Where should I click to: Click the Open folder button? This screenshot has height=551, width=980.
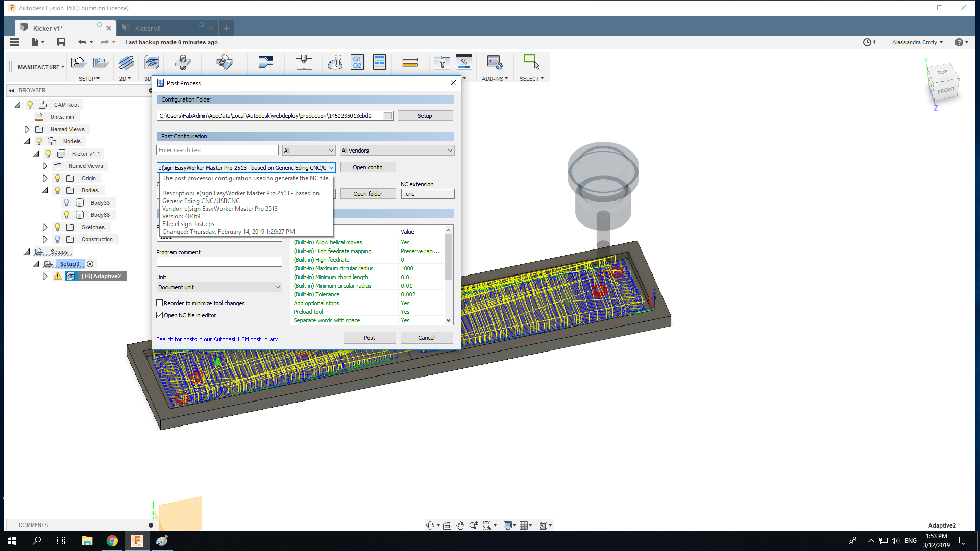coord(367,194)
